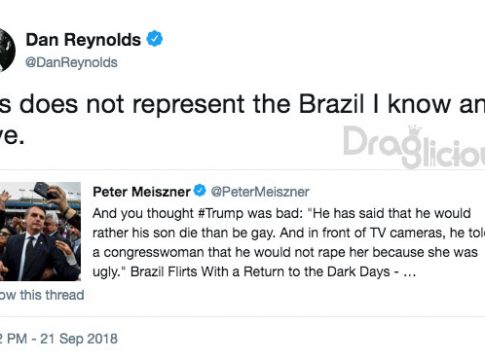Open the @PeterMeiszner handle

pos(260,192)
